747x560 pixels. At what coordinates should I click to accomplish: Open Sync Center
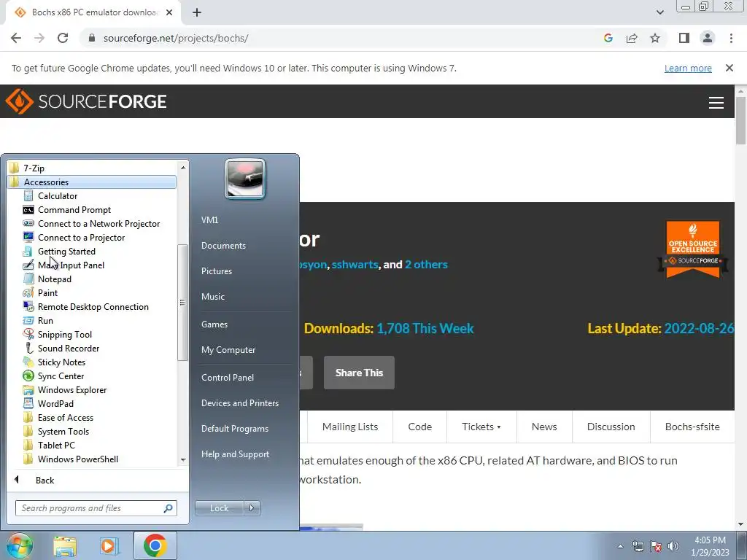(61, 376)
